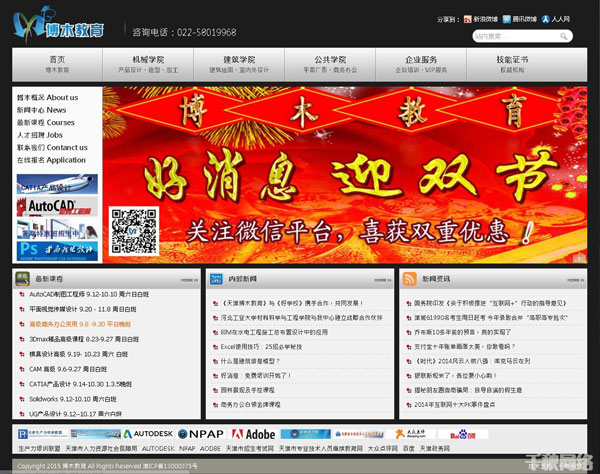Click the Renren share icon
Screen dimensions: 600x474
pos(546,19)
